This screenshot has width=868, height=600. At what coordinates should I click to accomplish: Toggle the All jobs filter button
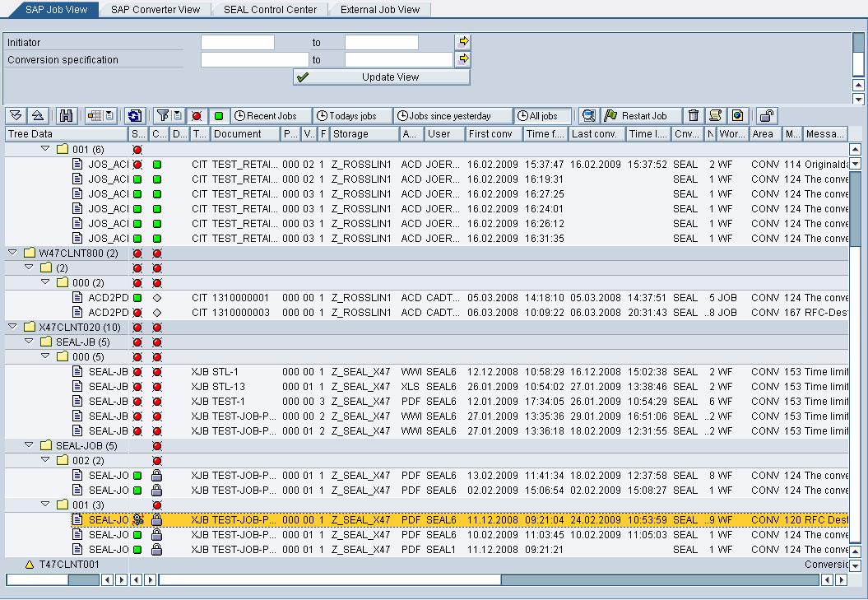[542, 116]
